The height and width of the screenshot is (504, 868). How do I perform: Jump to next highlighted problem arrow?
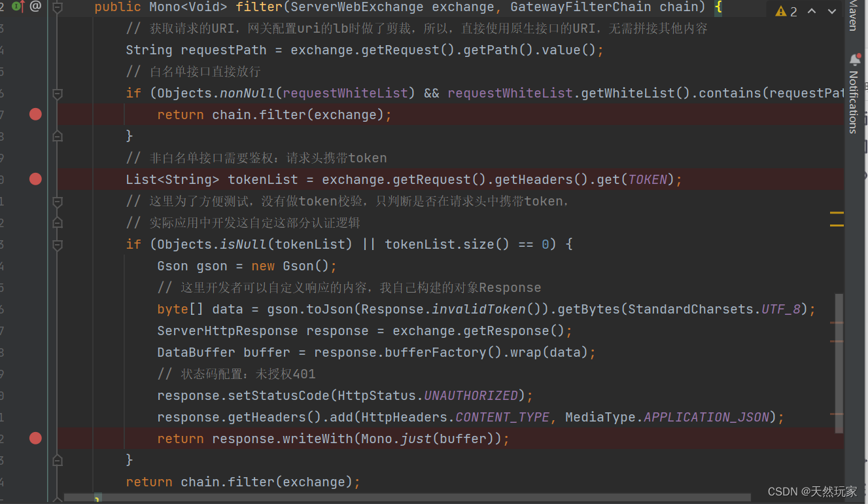click(832, 12)
